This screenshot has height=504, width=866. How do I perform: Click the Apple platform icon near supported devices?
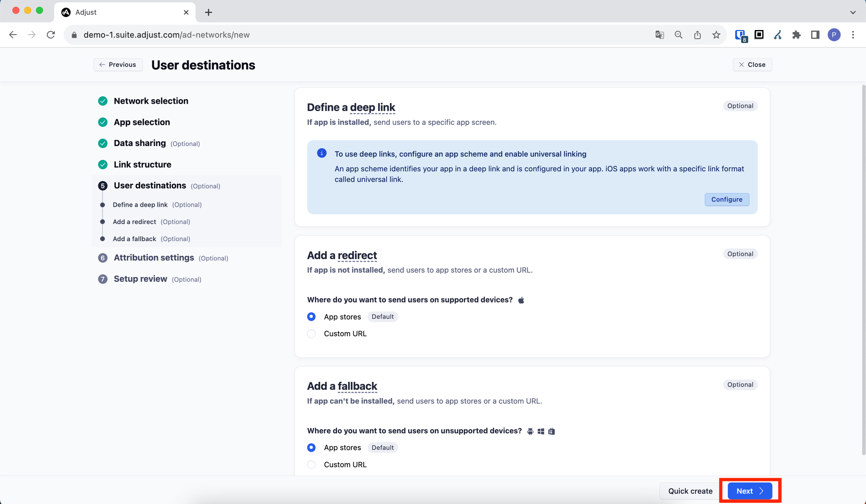[521, 300]
